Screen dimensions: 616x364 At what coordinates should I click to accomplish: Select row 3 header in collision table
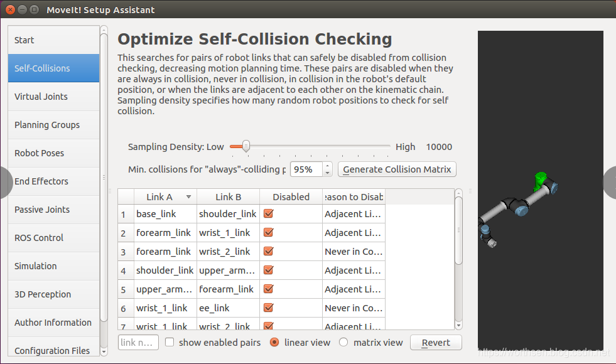(126, 252)
